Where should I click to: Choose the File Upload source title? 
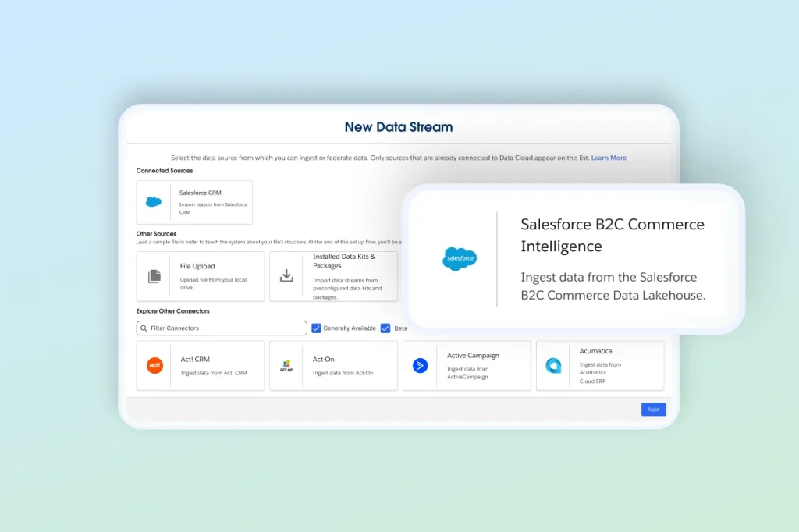[x=197, y=266]
